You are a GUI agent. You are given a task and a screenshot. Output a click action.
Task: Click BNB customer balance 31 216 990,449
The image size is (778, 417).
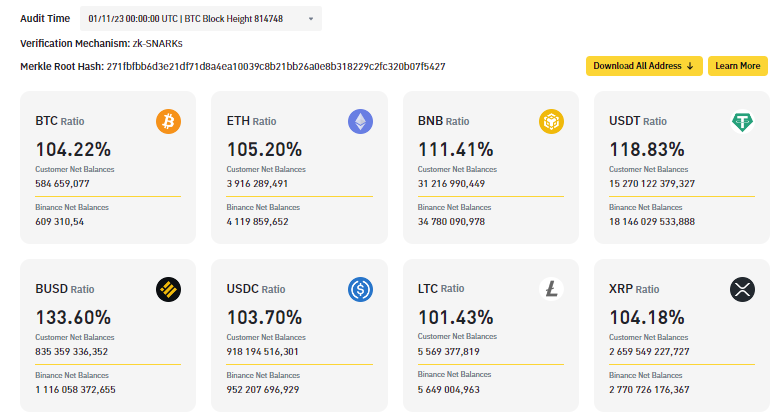coord(452,184)
